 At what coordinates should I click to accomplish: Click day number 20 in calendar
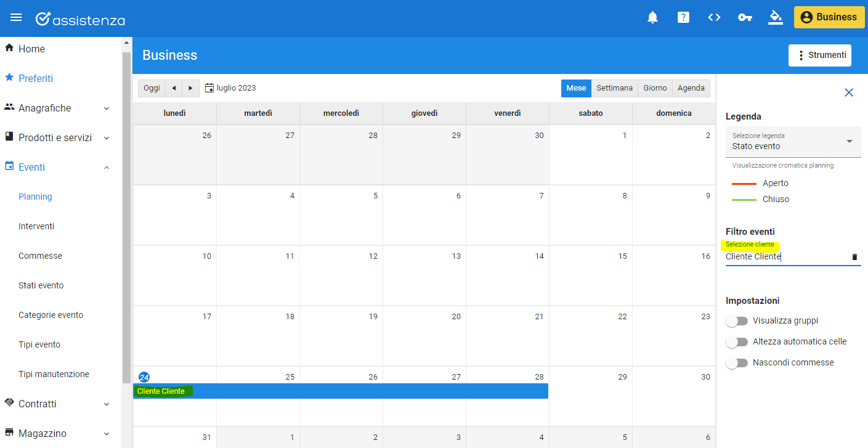[x=456, y=317]
